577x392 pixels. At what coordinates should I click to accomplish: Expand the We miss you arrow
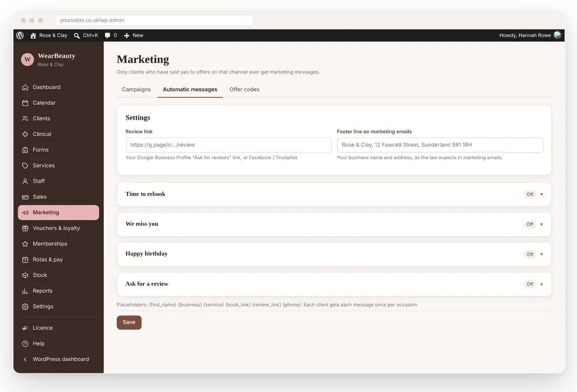541,224
